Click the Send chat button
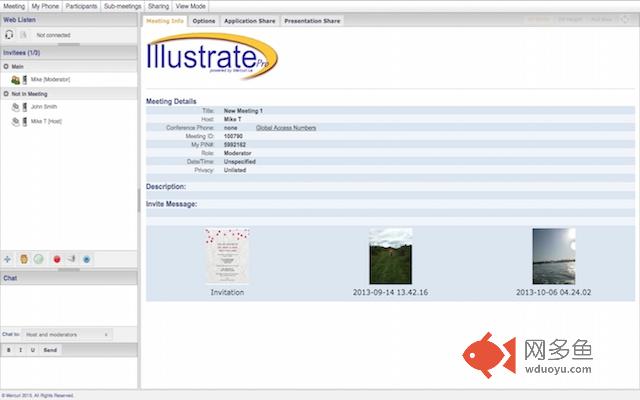The width and height of the screenshot is (640, 400). [50, 350]
